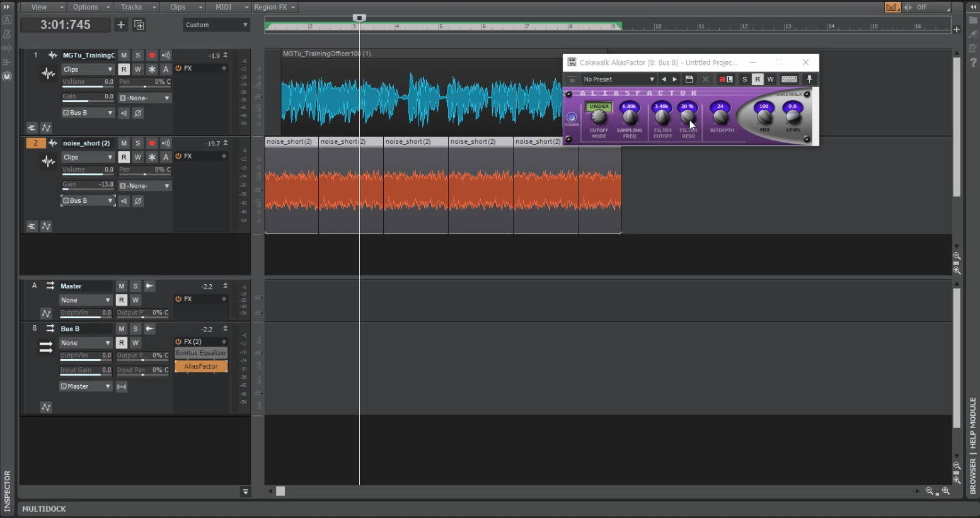Click the Bitdepth knob in AliasFactor

(720, 117)
